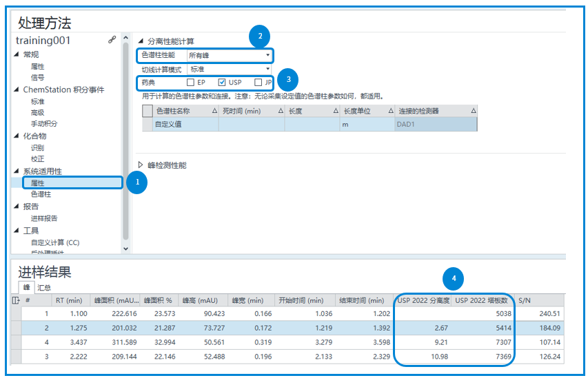Image resolution: width=588 pixels, height=378 pixels.
Task: Click the 开始时间 (min) column header
Action: (305, 300)
